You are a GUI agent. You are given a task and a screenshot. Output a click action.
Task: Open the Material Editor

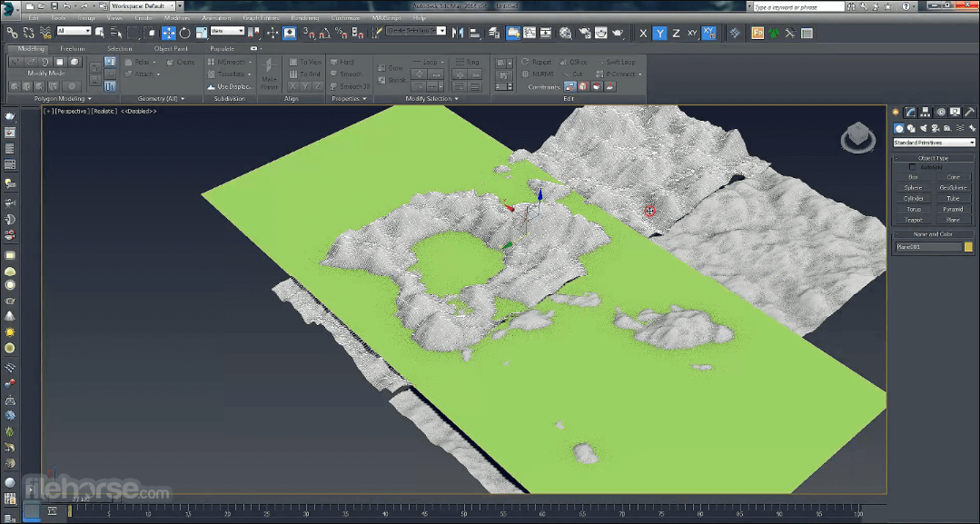pyautogui.click(x=565, y=33)
